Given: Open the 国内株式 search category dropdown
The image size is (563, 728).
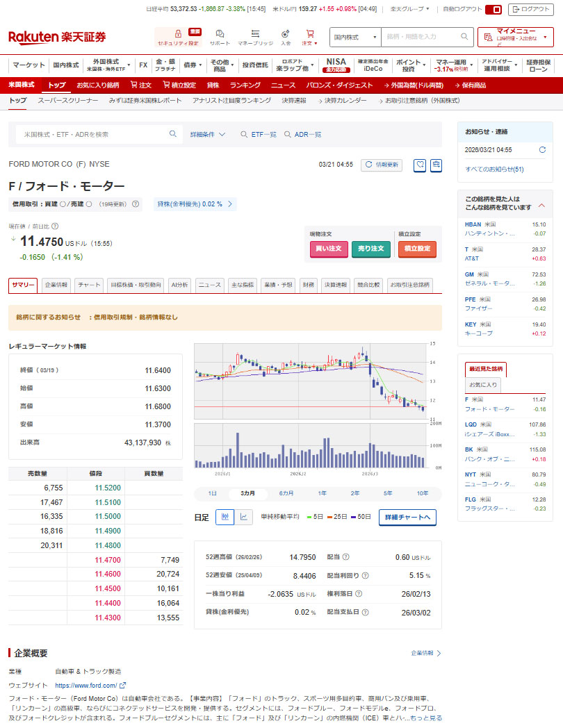Looking at the screenshot, I should tap(355, 37).
